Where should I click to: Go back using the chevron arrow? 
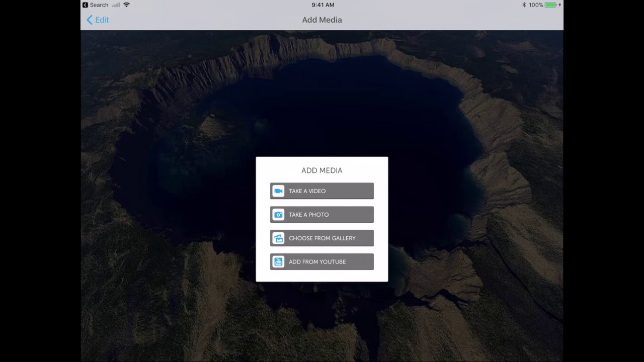(x=90, y=20)
